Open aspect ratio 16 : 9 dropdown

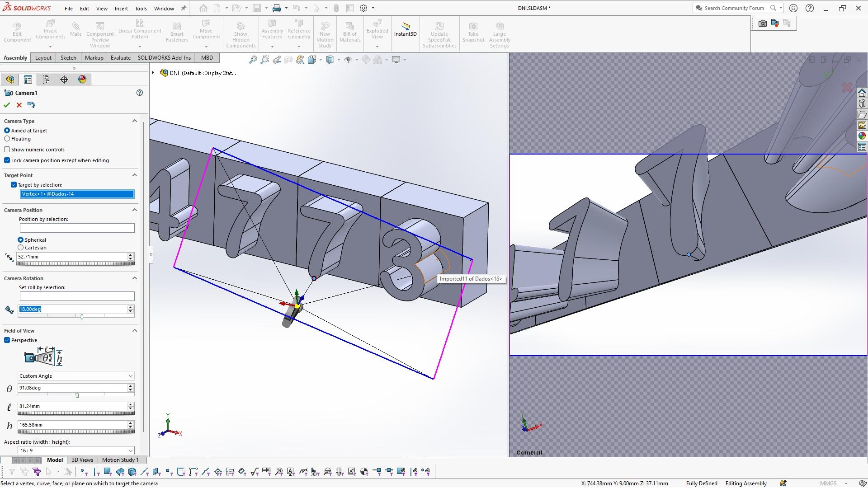pyautogui.click(x=76, y=450)
